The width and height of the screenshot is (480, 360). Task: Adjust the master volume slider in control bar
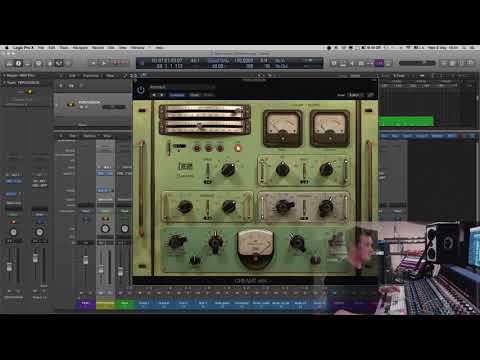pos(417,63)
